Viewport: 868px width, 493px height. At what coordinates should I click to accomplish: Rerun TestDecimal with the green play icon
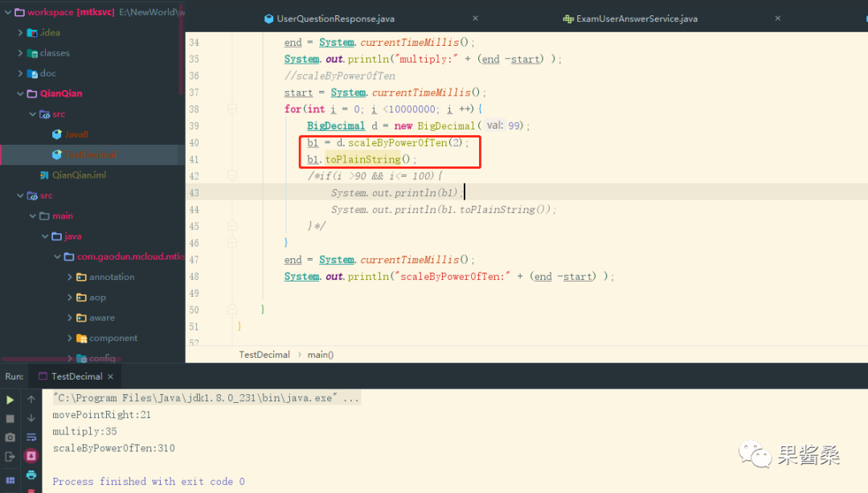pyautogui.click(x=10, y=400)
